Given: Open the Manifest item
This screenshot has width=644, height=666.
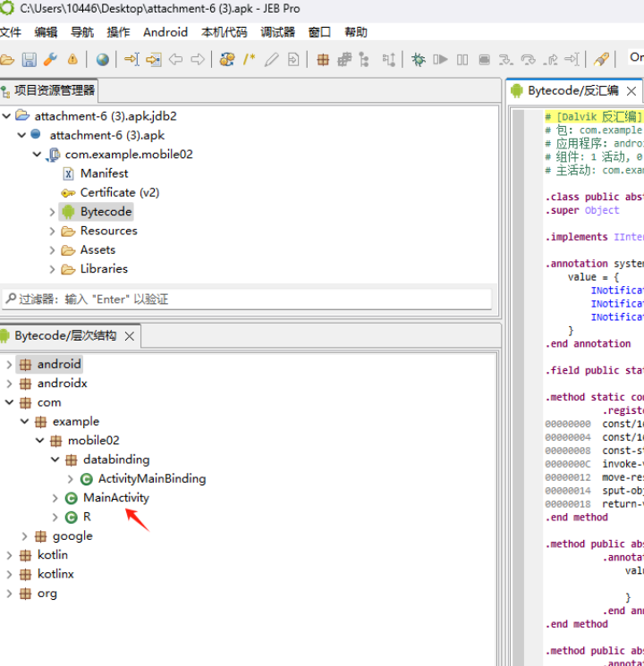Looking at the screenshot, I should (104, 173).
